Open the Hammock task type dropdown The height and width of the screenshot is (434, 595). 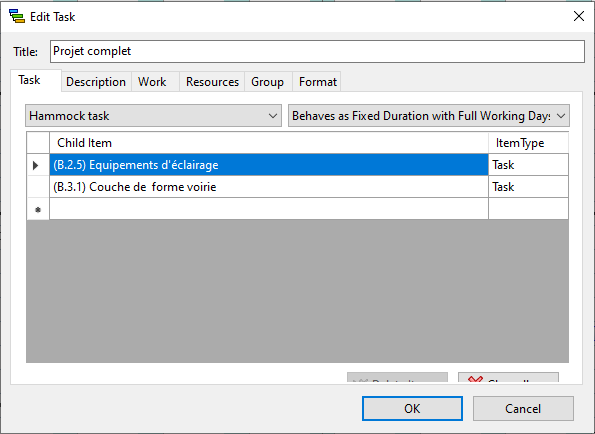[153, 116]
